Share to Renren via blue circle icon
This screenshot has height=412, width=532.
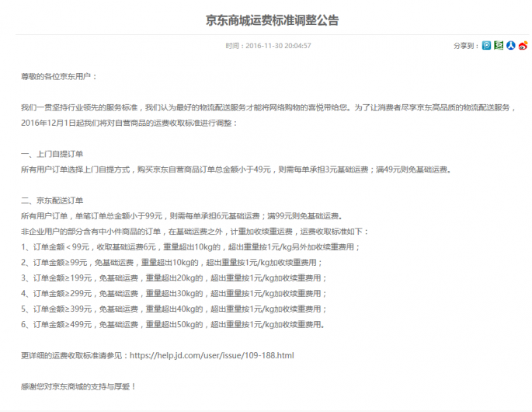tap(510, 46)
